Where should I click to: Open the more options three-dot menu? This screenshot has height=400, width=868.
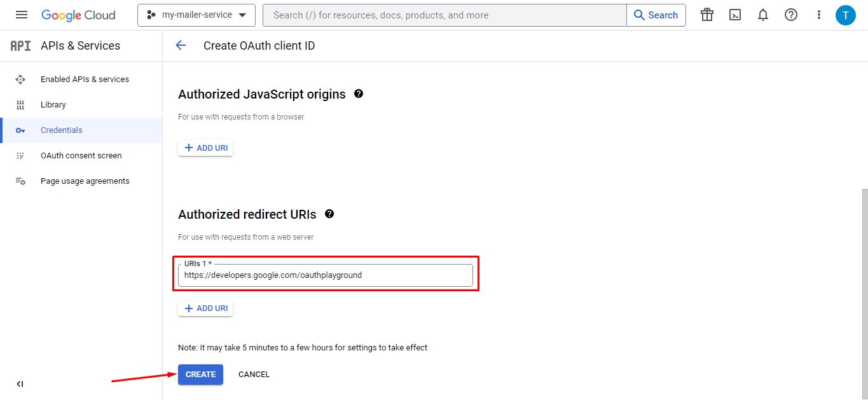(818, 15)
